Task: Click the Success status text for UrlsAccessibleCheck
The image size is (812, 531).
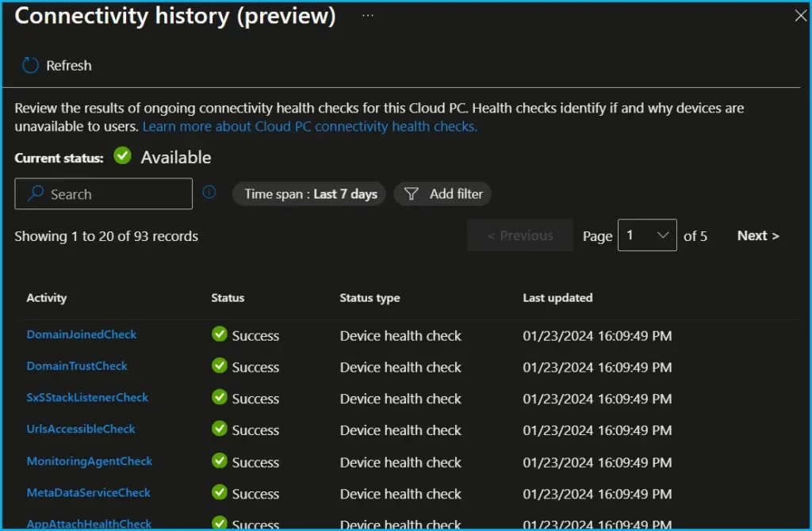Action: point(256,430)
